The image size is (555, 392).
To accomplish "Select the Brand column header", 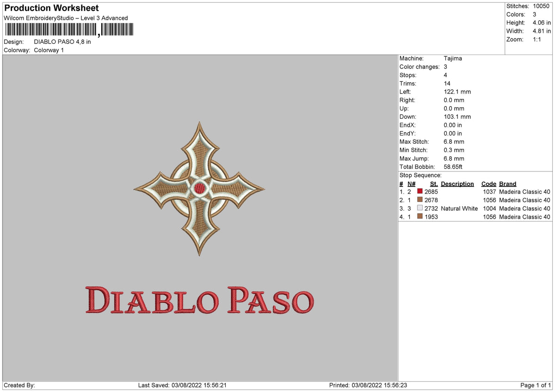I will 507,184.
